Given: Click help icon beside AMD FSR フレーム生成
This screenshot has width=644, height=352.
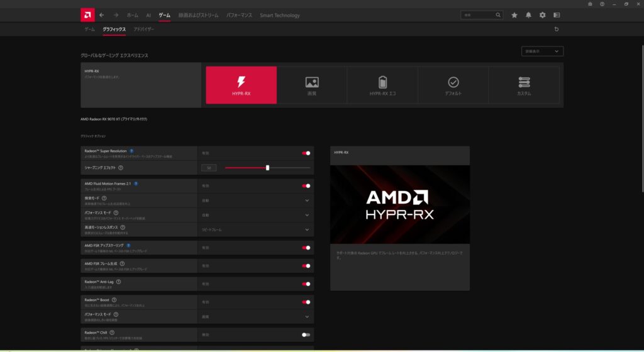Looking at the screenshot, I should point(122,264).
